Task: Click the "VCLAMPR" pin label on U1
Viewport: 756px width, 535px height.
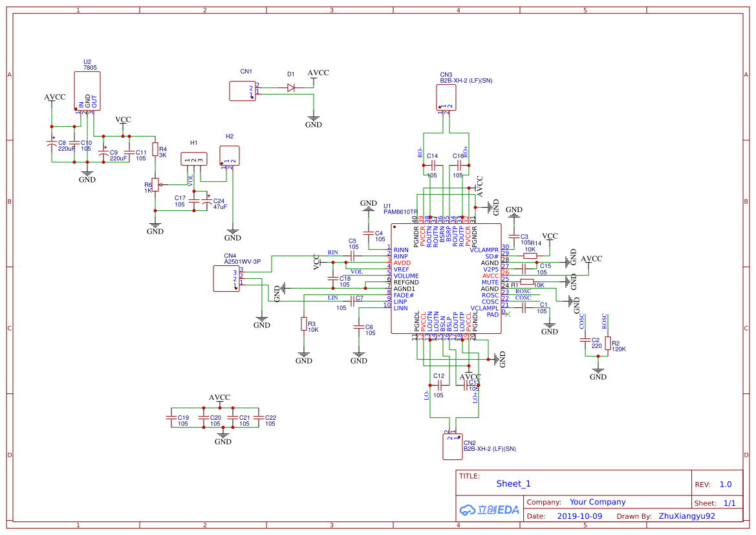Action: point(484,250)
